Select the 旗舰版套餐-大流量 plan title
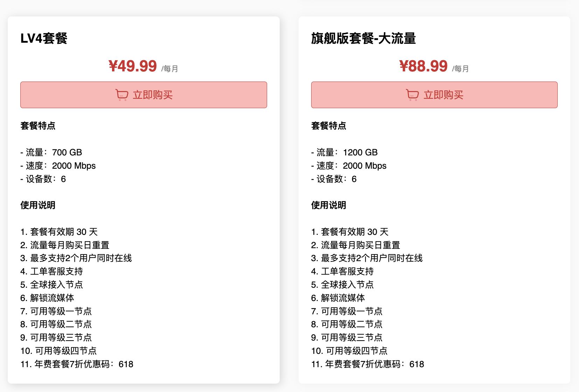This screenshot has height=392, width=579. tap(363, 39)
